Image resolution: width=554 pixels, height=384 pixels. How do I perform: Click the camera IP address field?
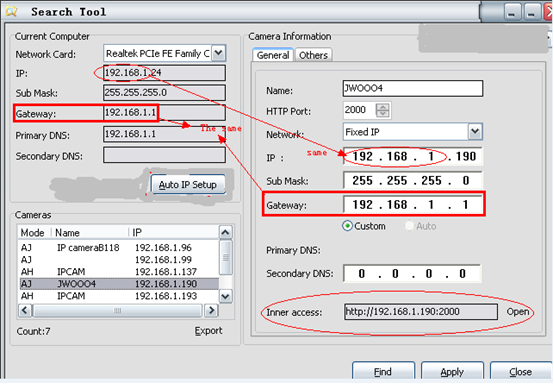413,156
